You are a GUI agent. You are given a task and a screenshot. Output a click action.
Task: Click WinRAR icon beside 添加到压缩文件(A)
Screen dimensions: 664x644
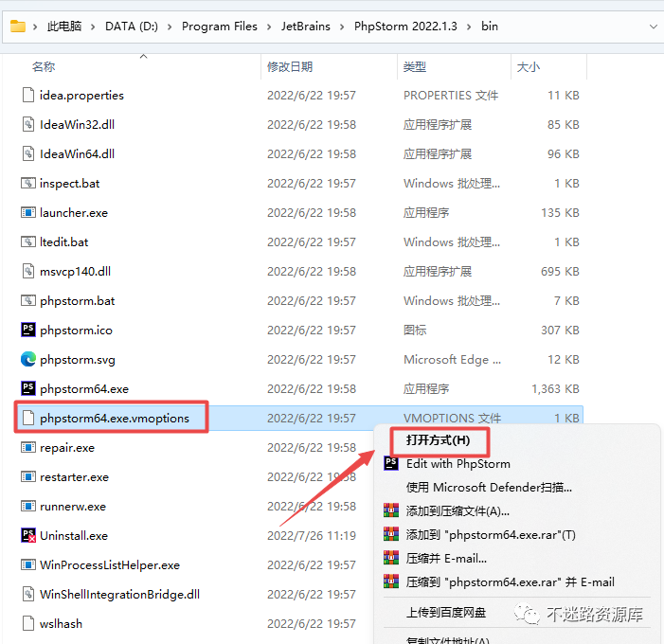click(391, 510)
